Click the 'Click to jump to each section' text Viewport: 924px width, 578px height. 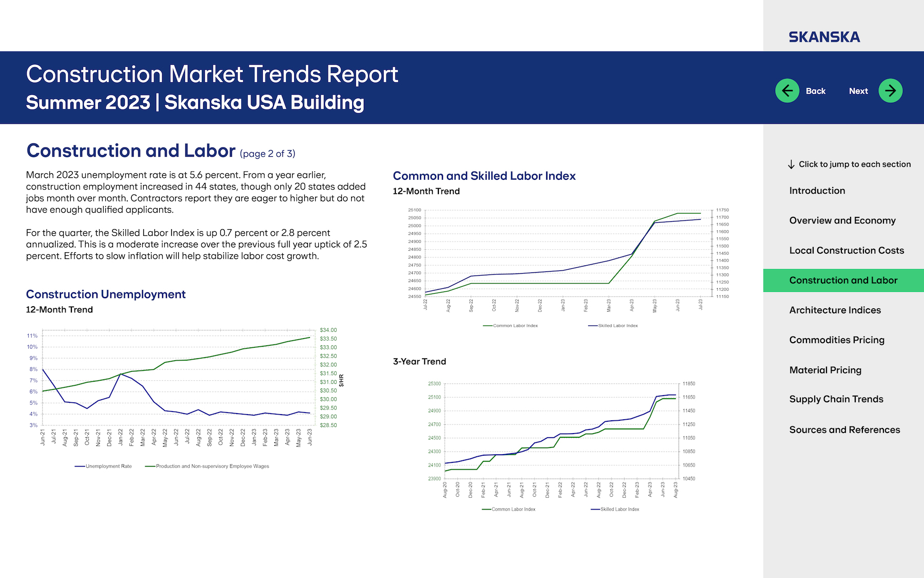pyautogui.click(x=855, y=164)
